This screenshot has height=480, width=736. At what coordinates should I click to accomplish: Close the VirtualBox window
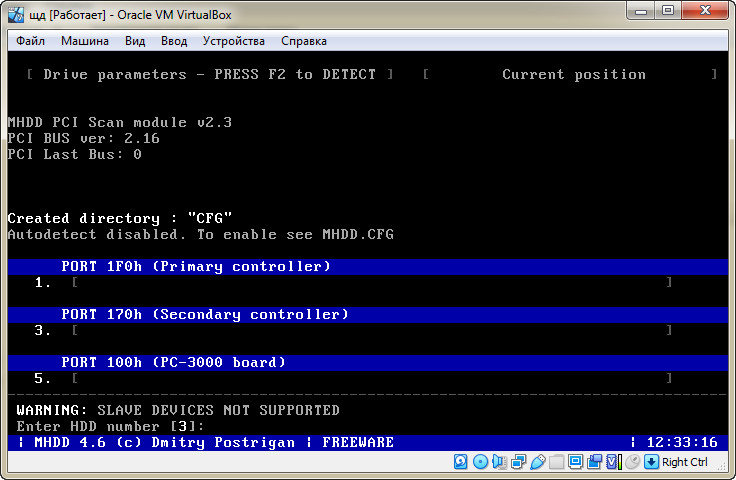click(705, 11)
